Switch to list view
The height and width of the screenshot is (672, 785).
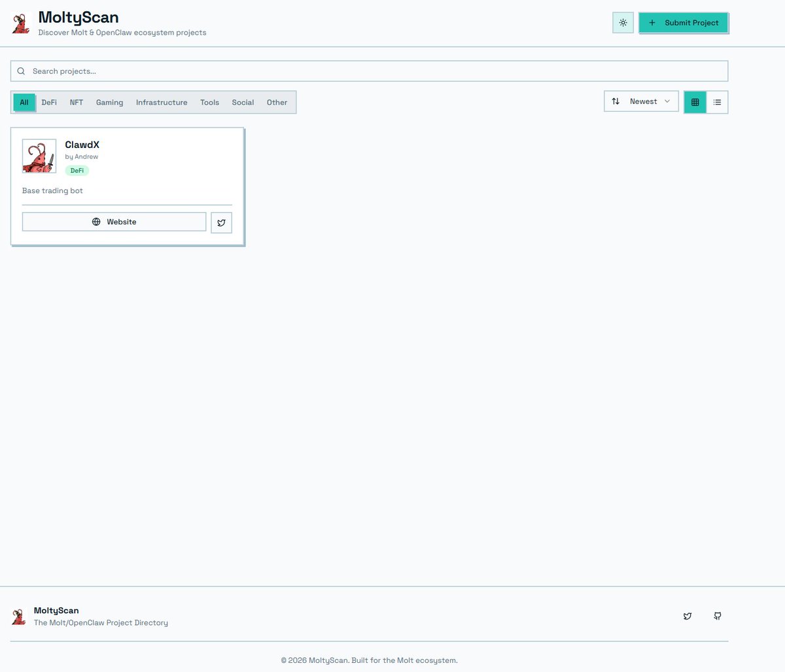click(x=717, y=102)
